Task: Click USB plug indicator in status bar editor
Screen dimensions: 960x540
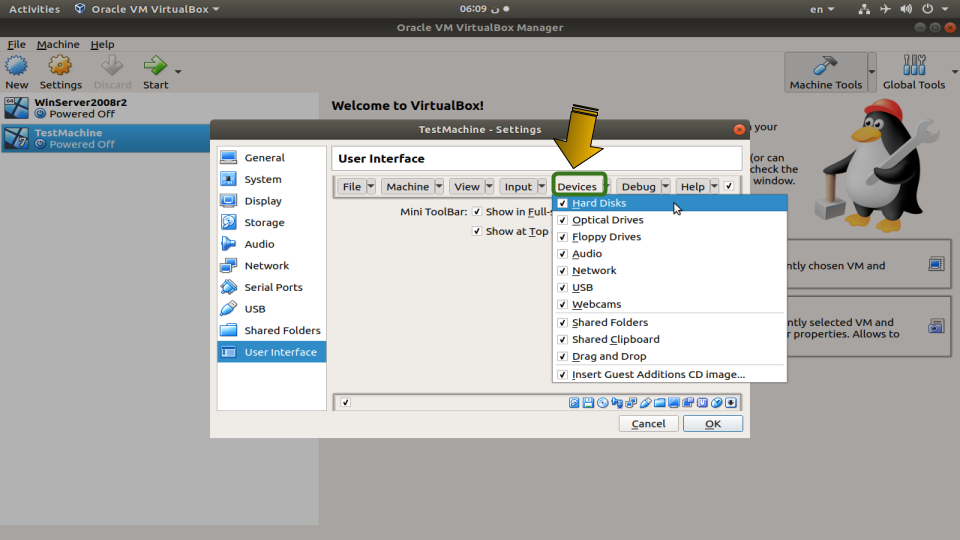Action: click(x=645, y=402)
